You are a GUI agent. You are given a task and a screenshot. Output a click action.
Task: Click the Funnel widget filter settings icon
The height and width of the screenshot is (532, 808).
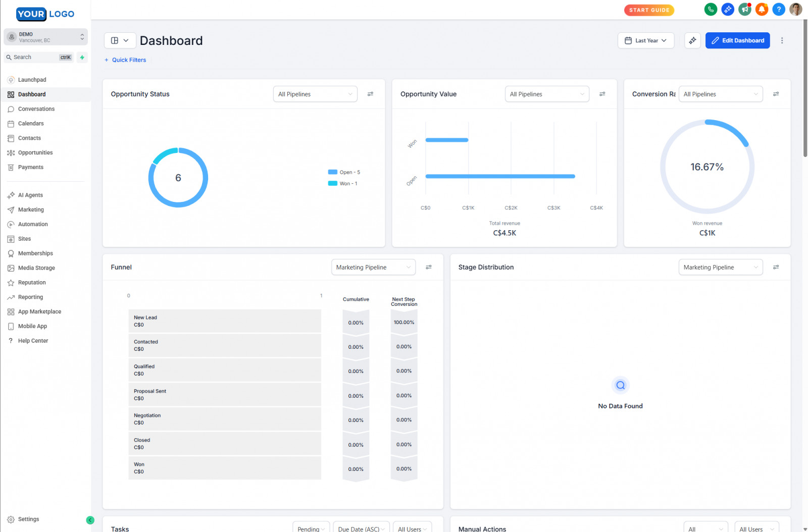coord(428,267)
